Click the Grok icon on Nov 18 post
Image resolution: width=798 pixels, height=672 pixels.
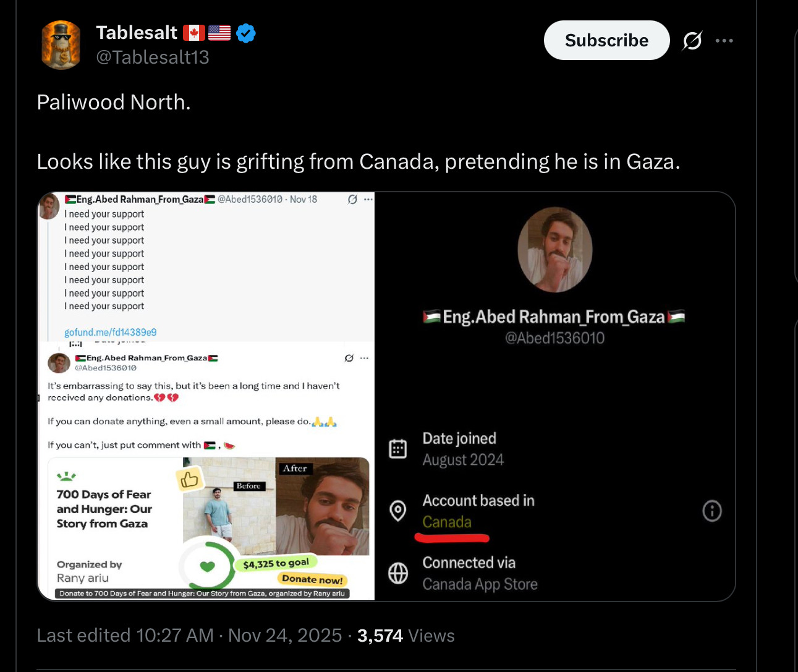coord(352,199)
